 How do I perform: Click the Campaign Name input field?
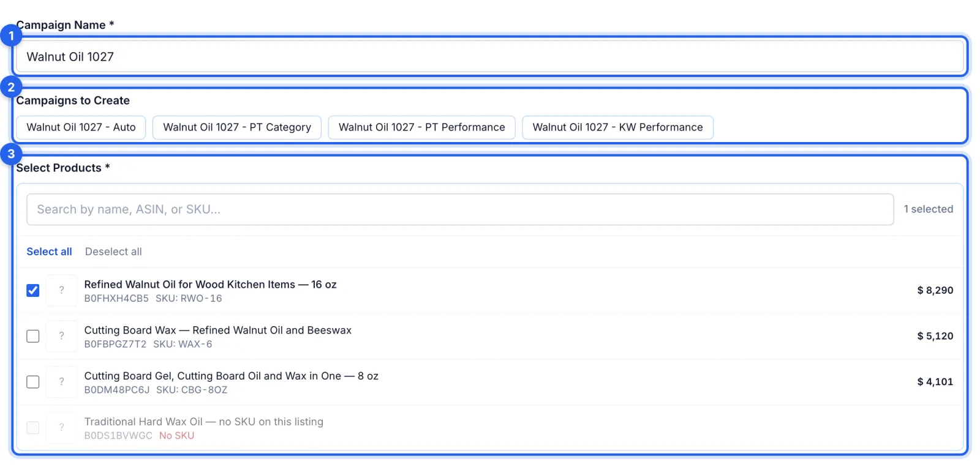pyautogui.click(x=490, y=57)
